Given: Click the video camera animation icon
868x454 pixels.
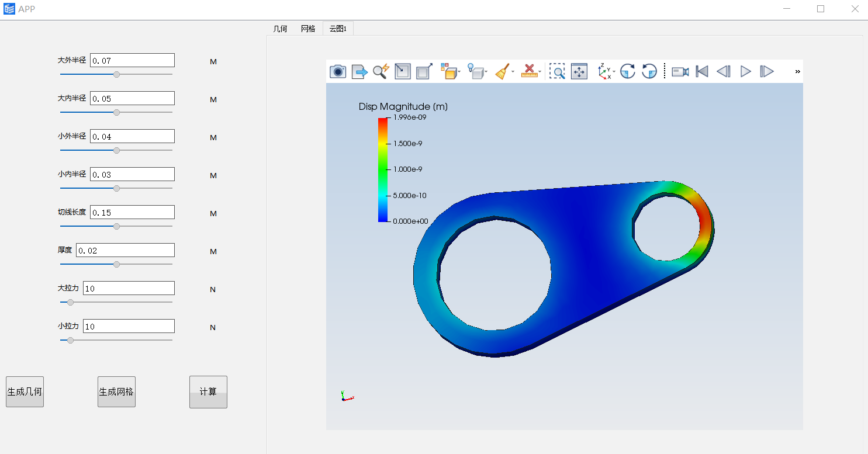Looking at the screenshot, I should point(680,71).
